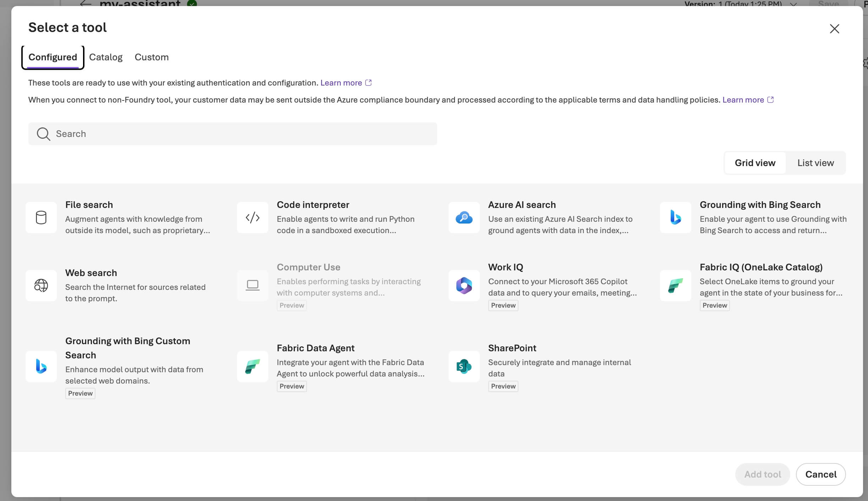The height and width of the screenshot is (501, 868).
Task: Open Learn more about configured tools
Action: [x=341, y=83]
